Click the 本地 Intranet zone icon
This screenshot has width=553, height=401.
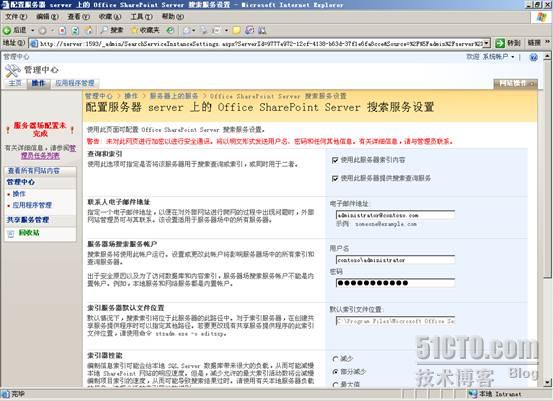tap(472, 394)
